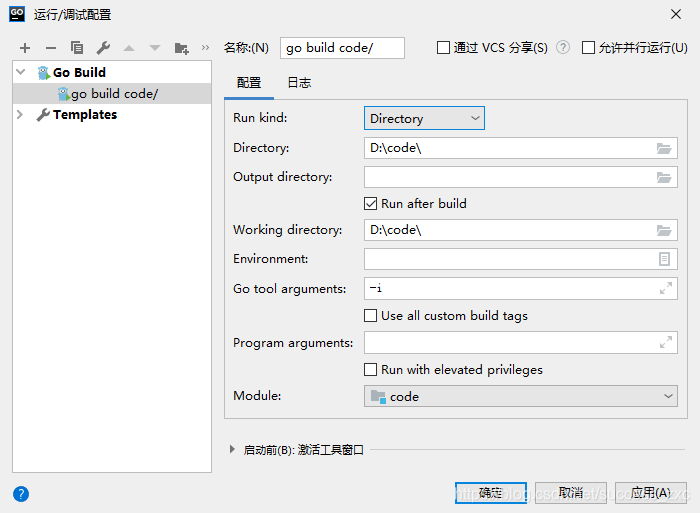
Task: Expand the before launch section
Action: 232,449
